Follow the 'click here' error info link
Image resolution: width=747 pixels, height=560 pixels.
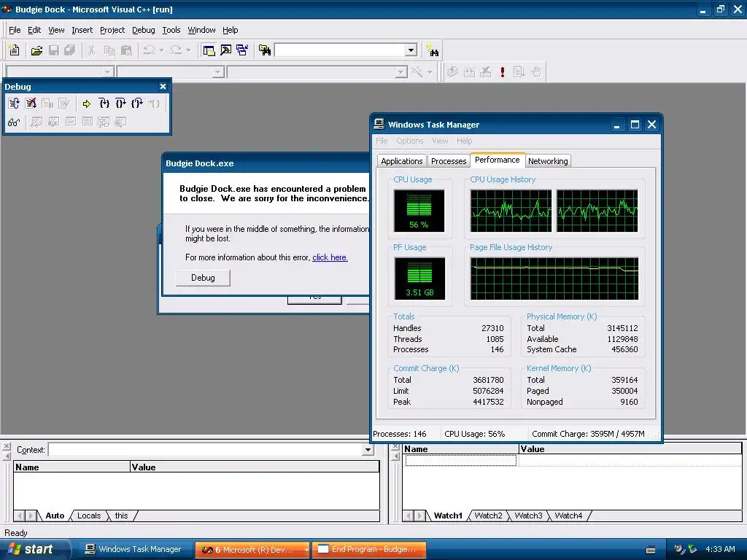point(330,257)
